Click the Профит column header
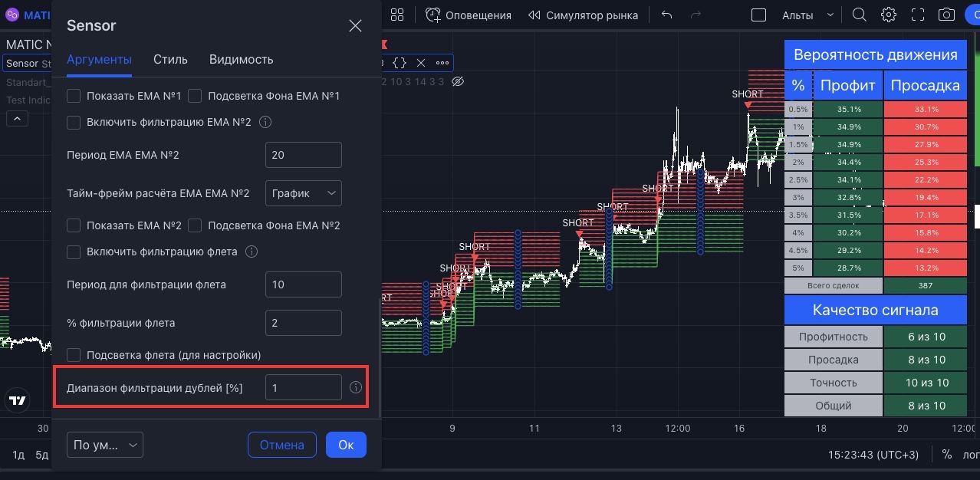 point(847,86)
